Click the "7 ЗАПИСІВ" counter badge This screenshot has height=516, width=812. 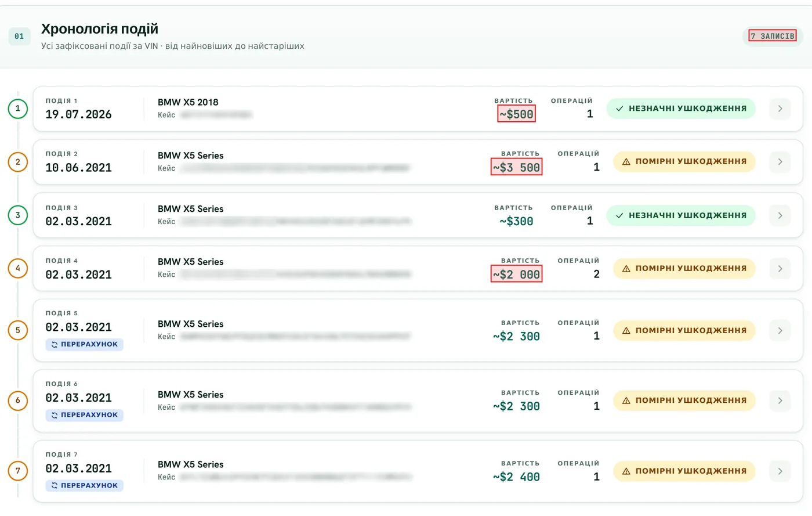[773, 36]
